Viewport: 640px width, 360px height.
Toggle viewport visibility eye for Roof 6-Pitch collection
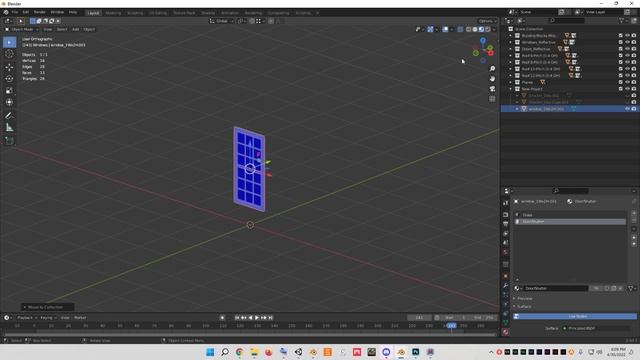627,56
